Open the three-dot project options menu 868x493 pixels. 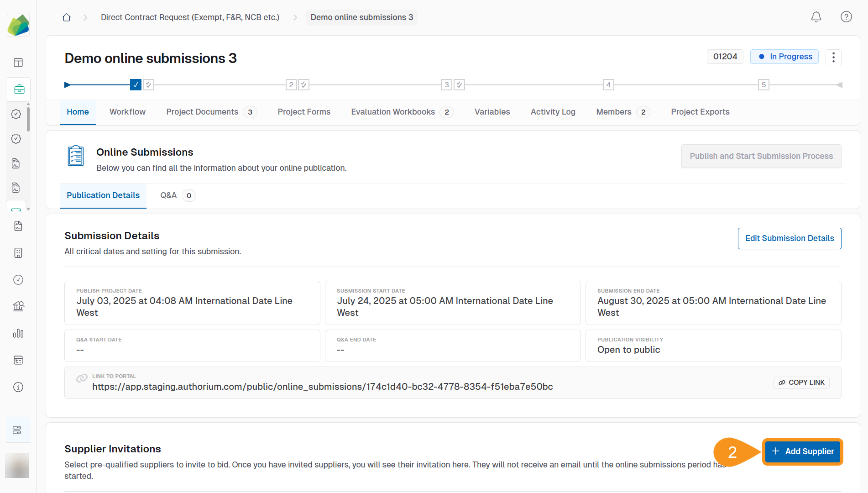(833, 57)
